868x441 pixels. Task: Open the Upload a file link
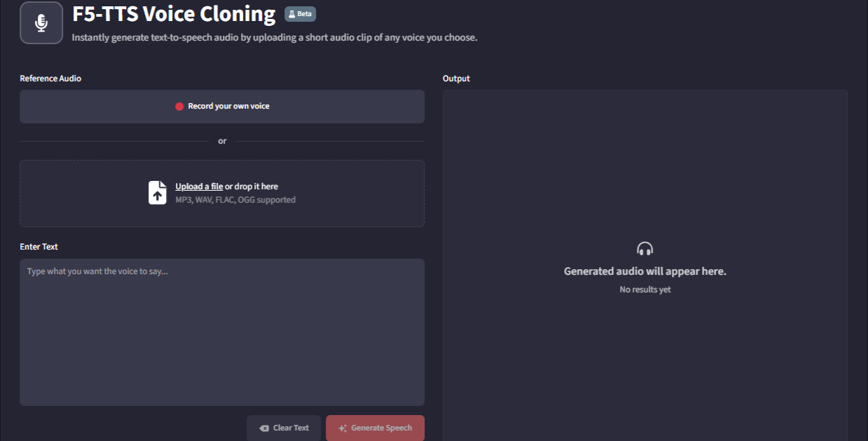[199, 186]
